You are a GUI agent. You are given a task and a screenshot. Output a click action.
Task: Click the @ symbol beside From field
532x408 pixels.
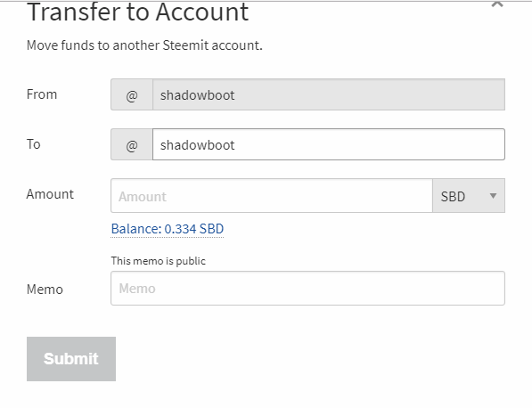(132, 94)
